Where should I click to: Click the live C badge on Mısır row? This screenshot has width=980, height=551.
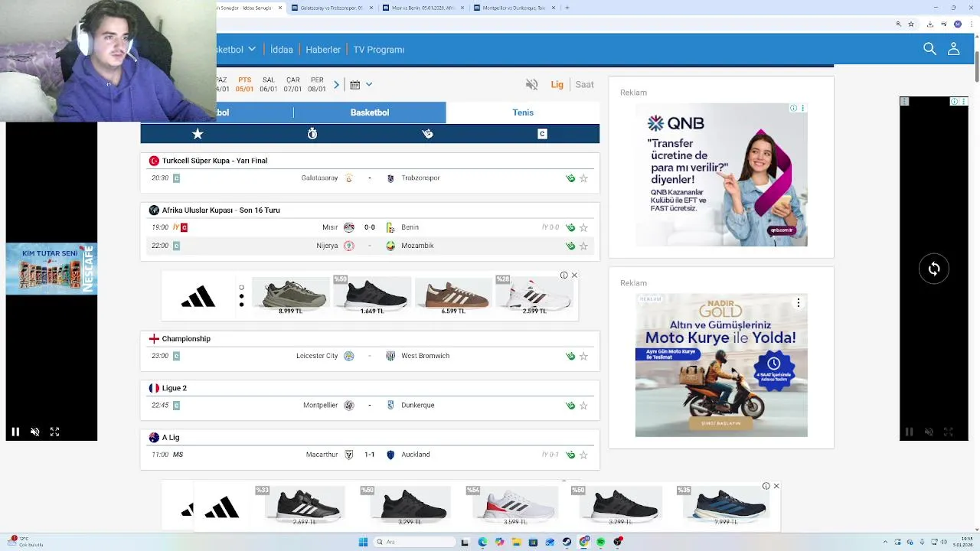tap(184, 227)
